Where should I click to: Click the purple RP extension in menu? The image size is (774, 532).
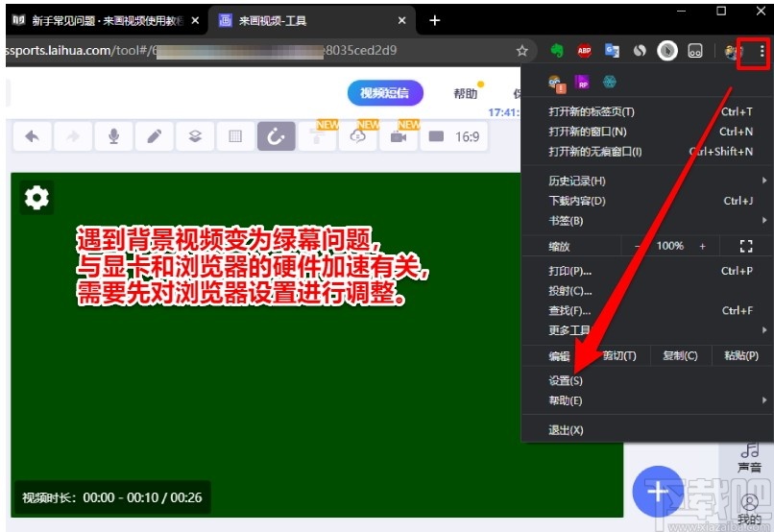coord(583,83)
